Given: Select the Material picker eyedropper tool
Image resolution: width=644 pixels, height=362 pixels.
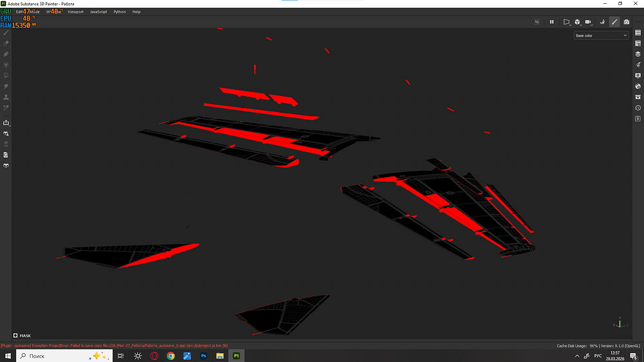Looking at the screenshot, I should pyautogui.click(x=6, y=108).
